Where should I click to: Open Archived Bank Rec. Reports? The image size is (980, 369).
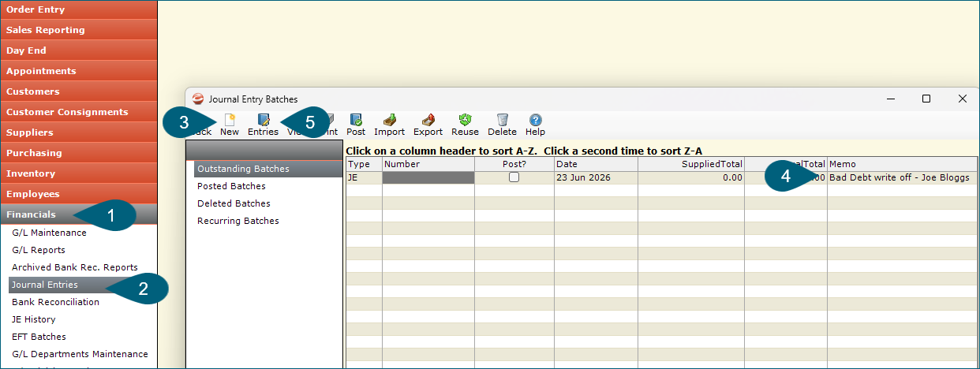point(75,267)
